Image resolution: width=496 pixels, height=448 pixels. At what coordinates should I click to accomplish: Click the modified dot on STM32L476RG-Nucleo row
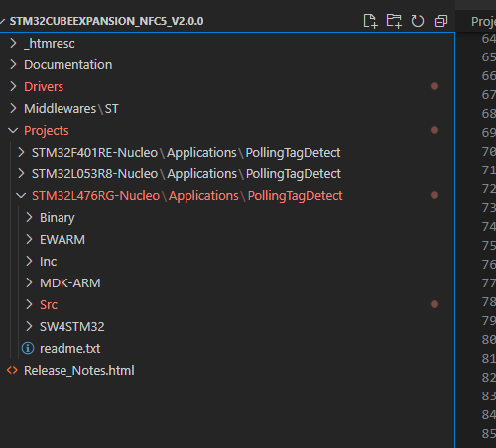(434, 195)
